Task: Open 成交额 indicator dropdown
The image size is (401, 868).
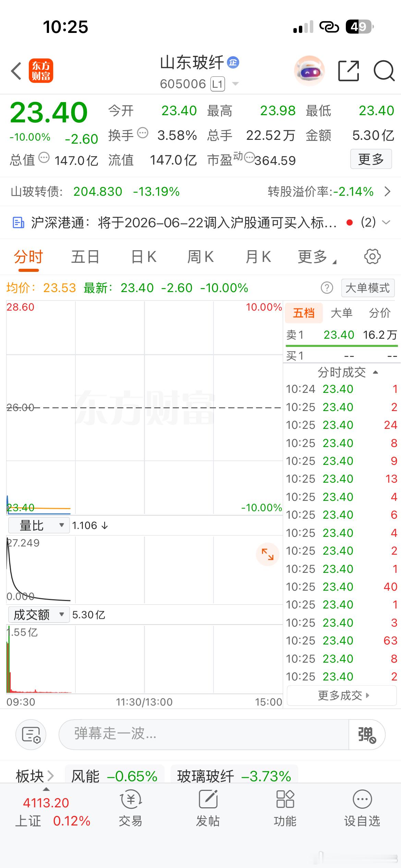Action: click(38, 615)
